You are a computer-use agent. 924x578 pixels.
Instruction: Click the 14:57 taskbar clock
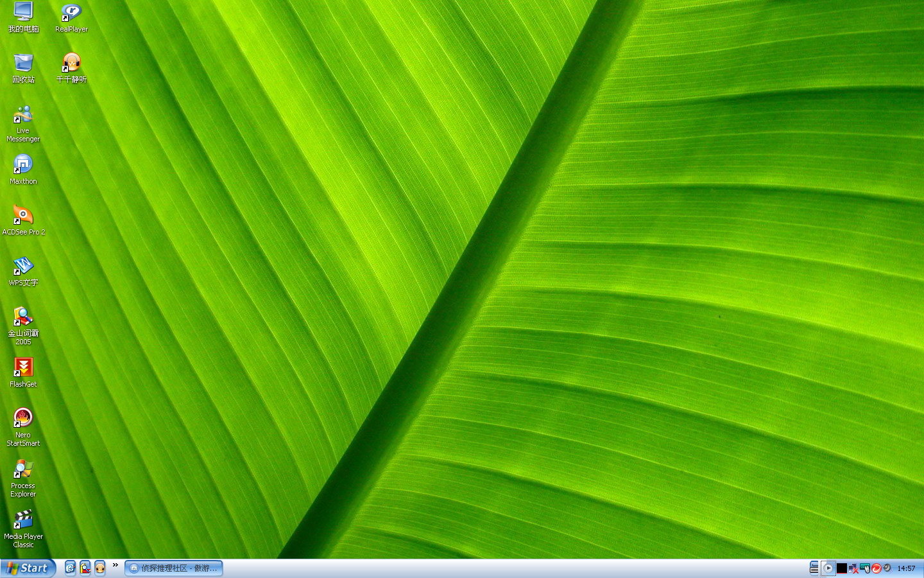click(906, 568)
